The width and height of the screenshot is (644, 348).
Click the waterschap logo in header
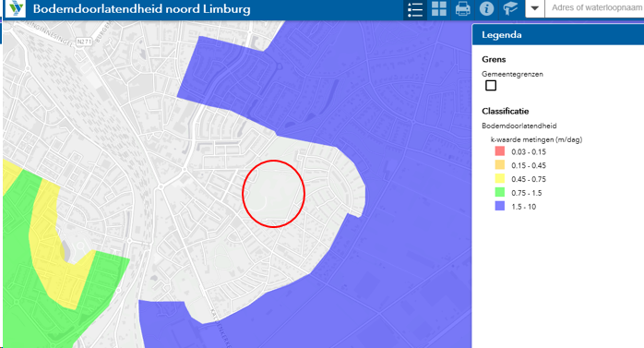pyautogui.click(x=16, y=8)
